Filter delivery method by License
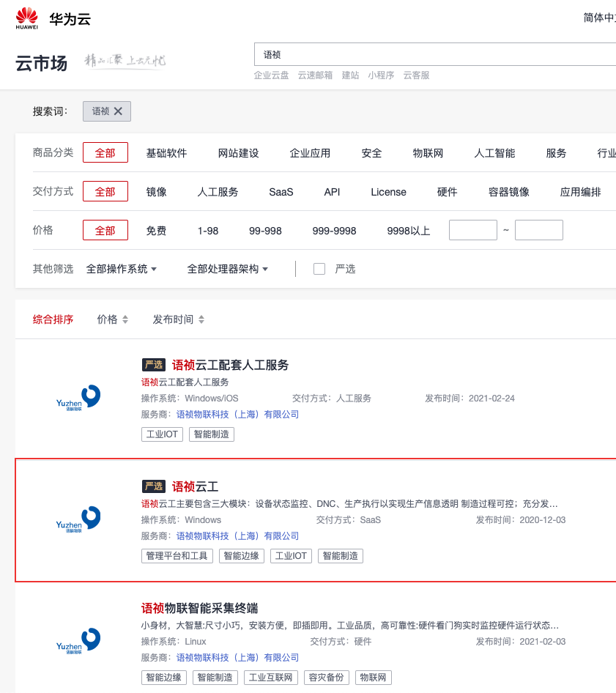Image resolution: width=616 pixels, height=693 pixels. coord(388,192)
